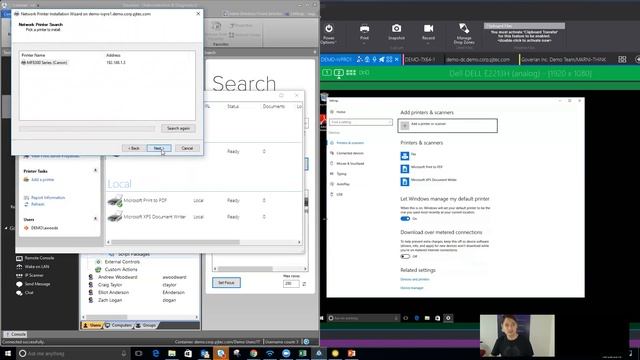Take a Snapshot with the camera icon
Viewport: 640px width, 360px height.
point(396,33)
